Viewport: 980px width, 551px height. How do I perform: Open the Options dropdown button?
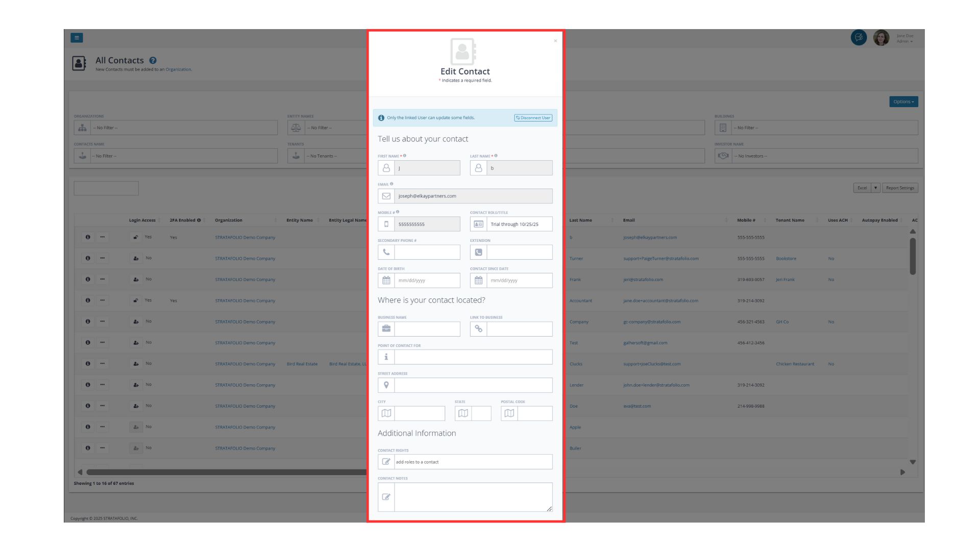903,102
